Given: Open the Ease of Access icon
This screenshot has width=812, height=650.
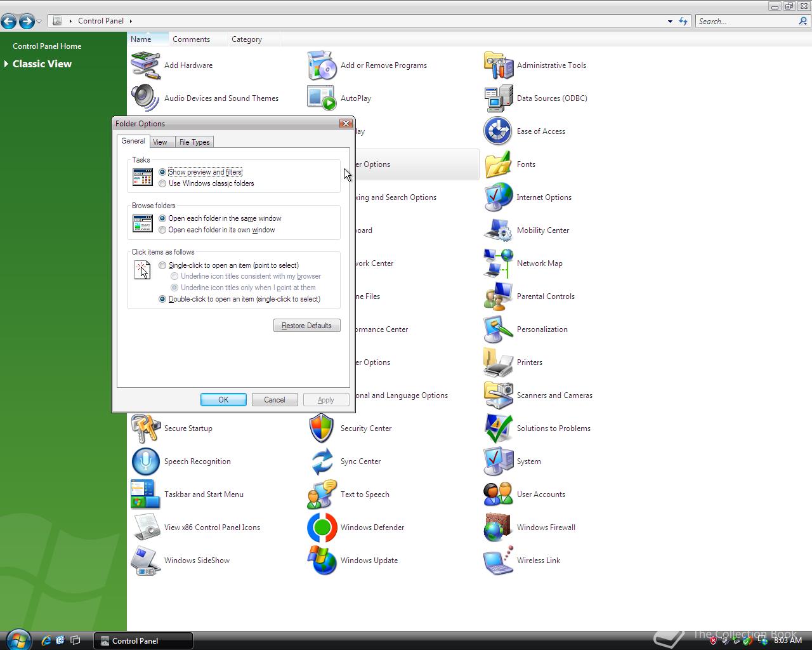Looking at the screenshot, I should pos(498,131).
